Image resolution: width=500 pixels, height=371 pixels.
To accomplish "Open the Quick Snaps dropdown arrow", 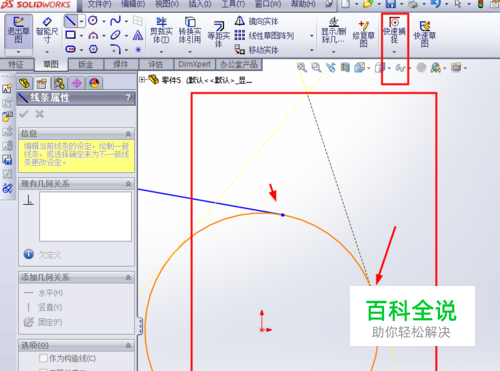I will (x=394, y=52).
